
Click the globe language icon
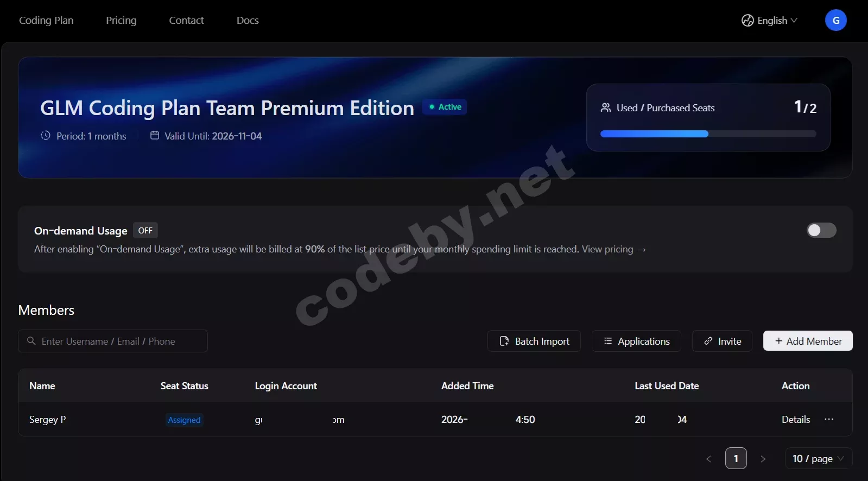click(747, 20)
